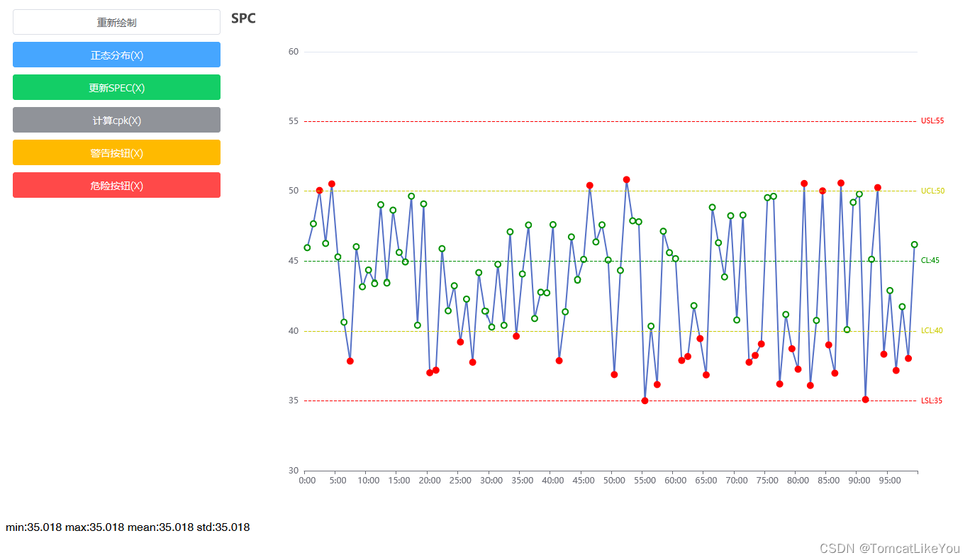This screenshot has width=970, height=560.
Task: Select the LSL:35 limit label
Action: click(932, 401)
